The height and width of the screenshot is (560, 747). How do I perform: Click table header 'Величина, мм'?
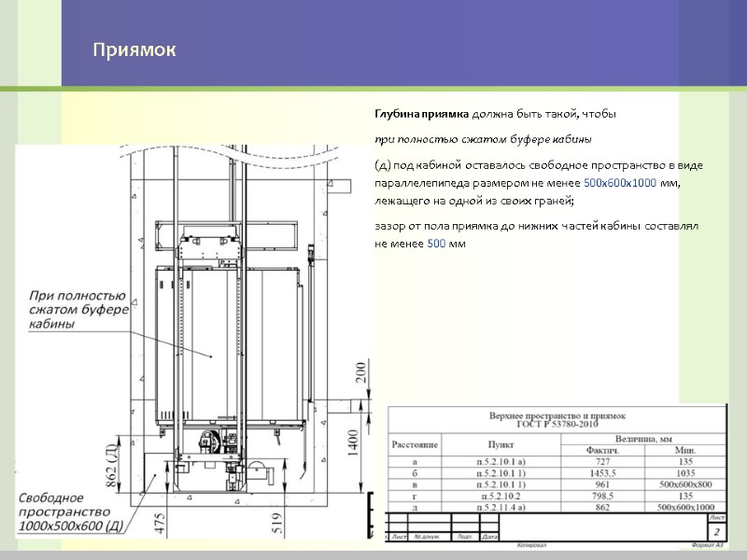click(643, 439)
